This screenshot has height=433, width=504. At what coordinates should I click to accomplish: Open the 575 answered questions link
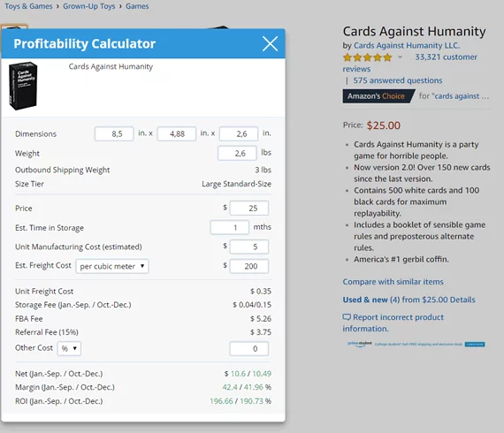pyautogui.click(x=398, y=80)
